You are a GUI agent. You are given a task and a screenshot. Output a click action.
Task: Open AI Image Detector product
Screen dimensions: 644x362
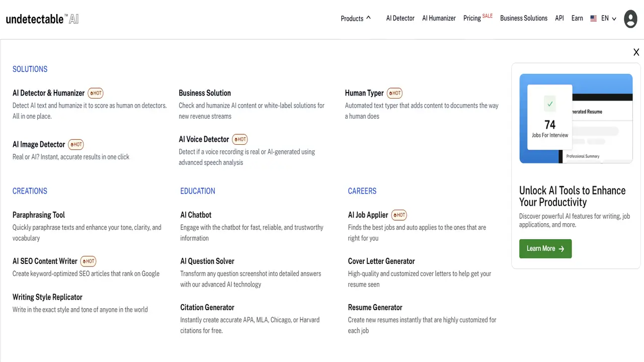coord(39,144)
